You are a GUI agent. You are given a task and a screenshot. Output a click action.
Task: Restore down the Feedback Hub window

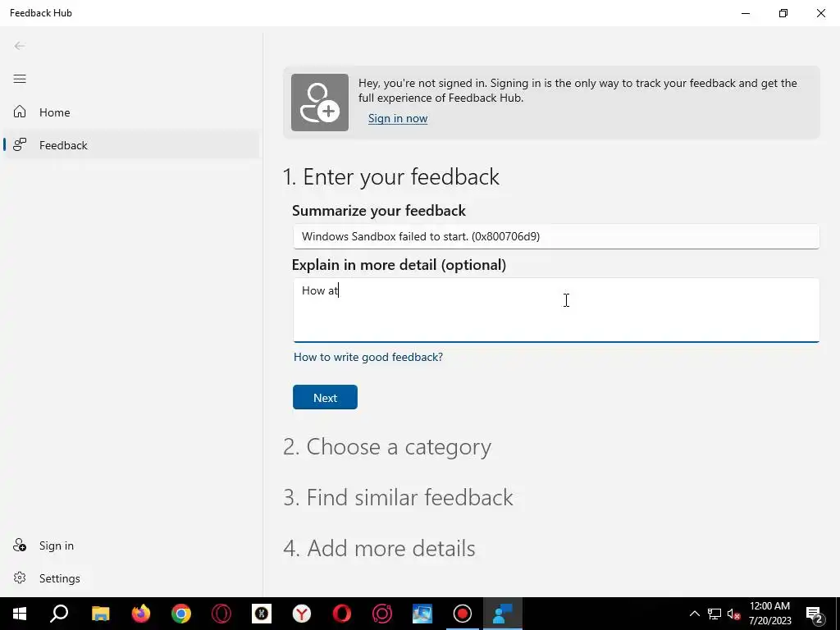click(783, 13)
